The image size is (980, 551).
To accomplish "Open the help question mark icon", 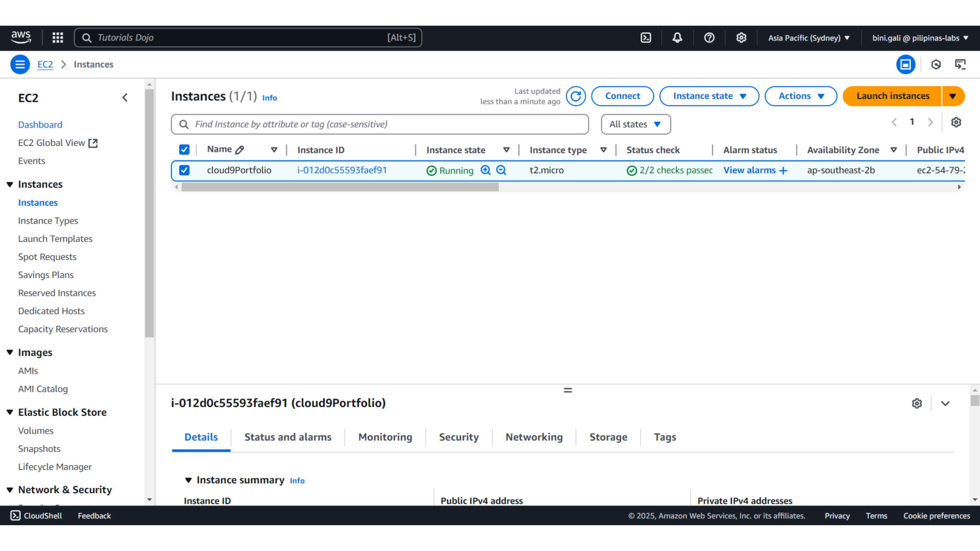I will (709, 37).
